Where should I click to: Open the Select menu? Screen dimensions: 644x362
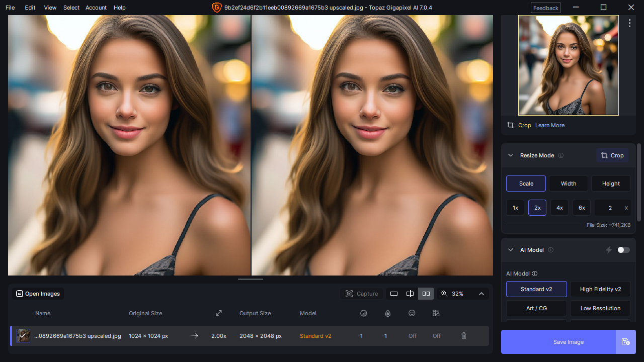pos(71,8)
